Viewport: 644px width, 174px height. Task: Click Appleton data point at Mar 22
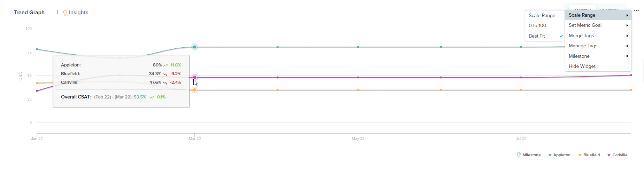[x=195, y=47]
